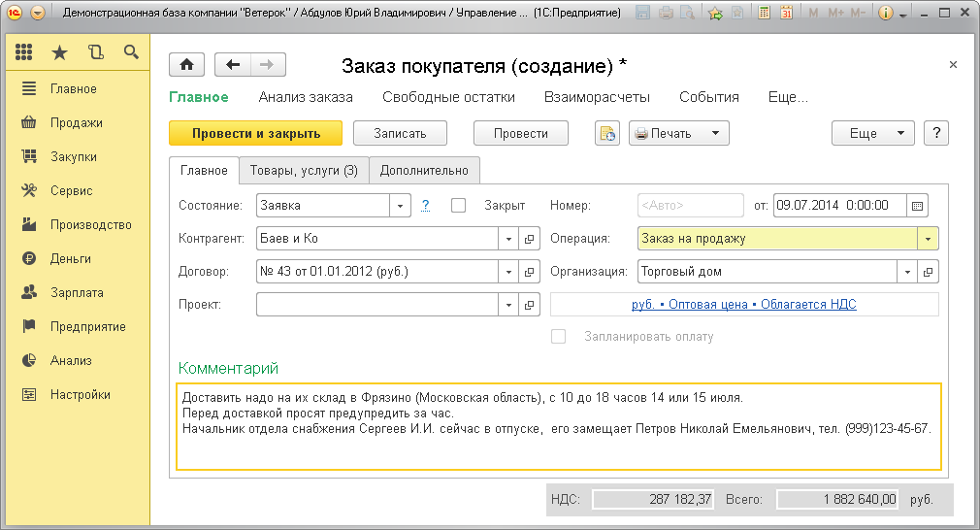Click the Провести button
The width and height of the screenshot is (980, 530).
[521, 133]
